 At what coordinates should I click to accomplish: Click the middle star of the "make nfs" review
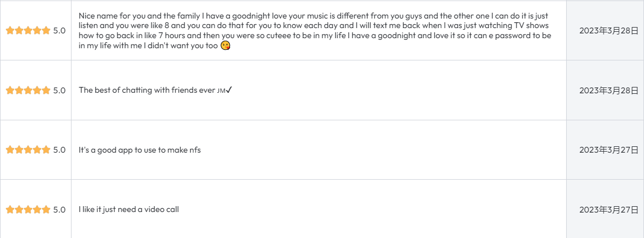tap(28, 150)
